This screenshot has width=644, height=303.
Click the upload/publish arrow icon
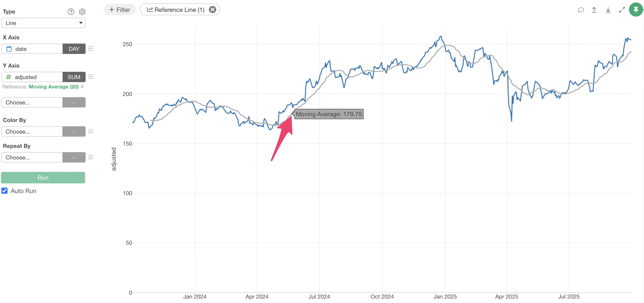[x=594, y=10]
